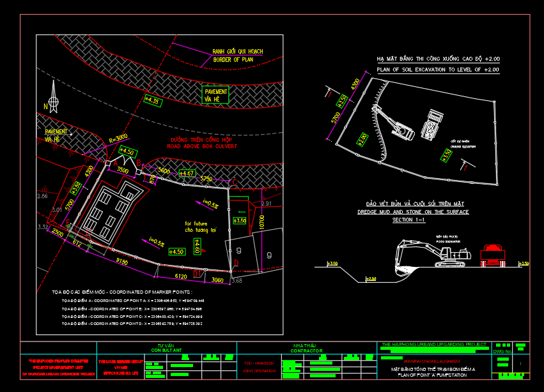Select the +4.67 elevation tag
The image size is (544, 392).
coord(187,173)
